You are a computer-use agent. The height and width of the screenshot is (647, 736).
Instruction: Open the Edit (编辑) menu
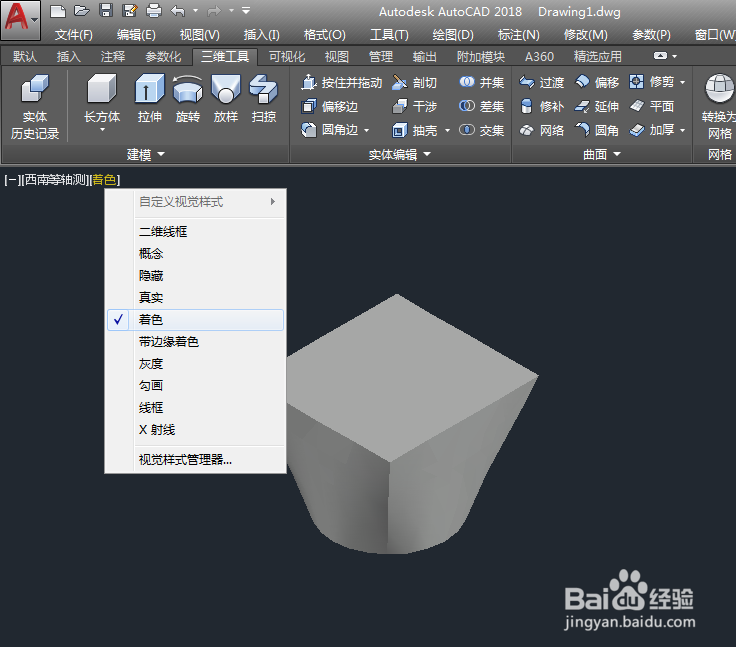[x=136, y=35]
